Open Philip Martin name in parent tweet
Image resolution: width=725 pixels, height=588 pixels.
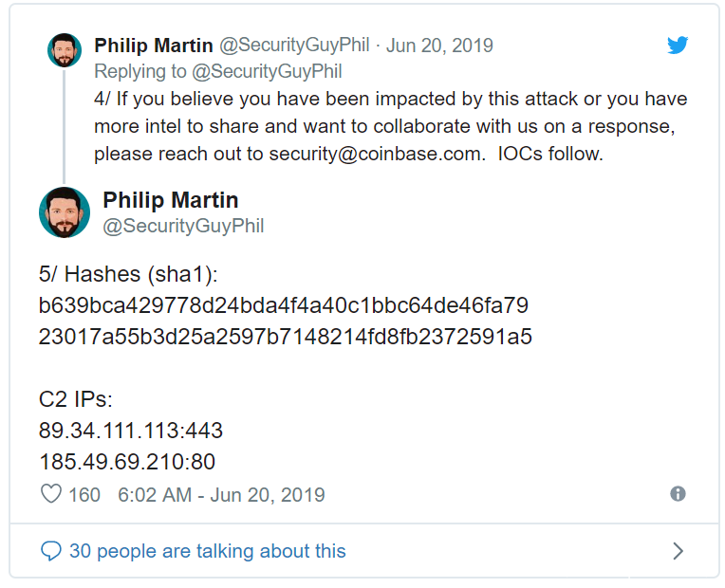(x=154, y=46)
